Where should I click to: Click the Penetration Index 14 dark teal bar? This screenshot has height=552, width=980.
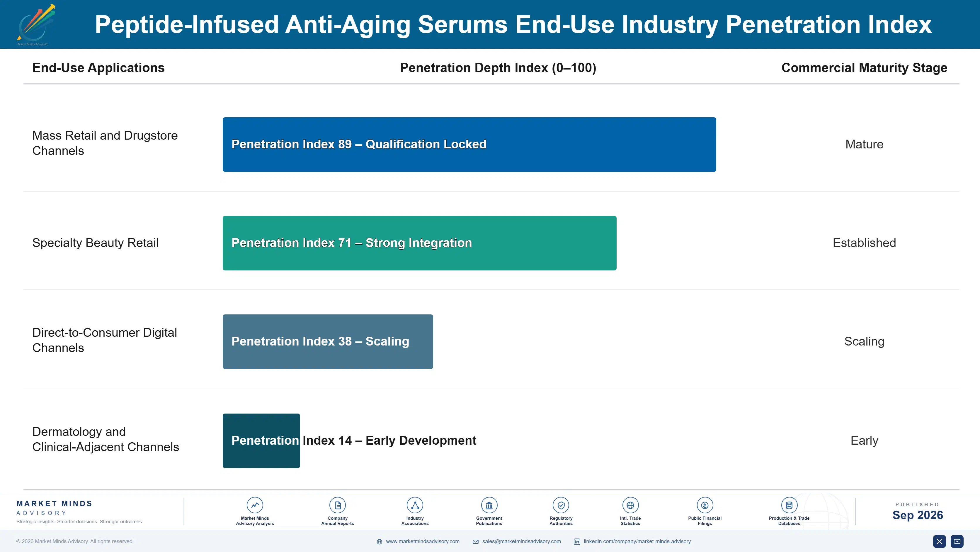[x=261, y=441]
